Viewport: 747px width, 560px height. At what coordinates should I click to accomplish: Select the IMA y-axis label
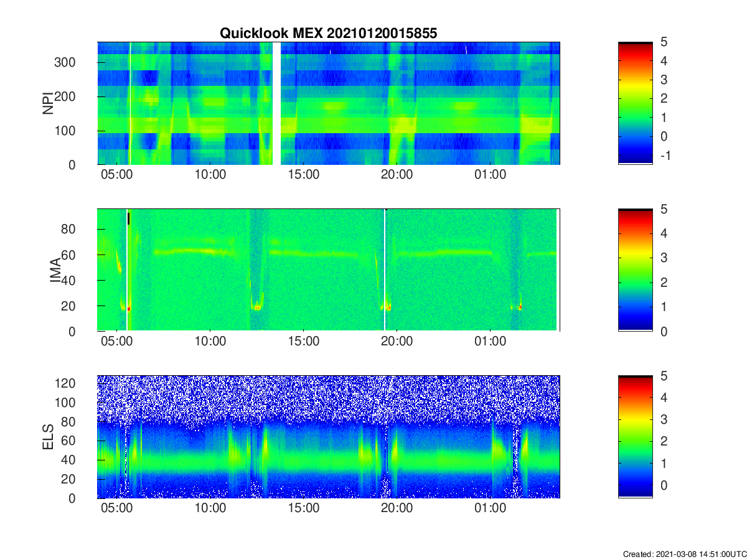pos(55,270)
